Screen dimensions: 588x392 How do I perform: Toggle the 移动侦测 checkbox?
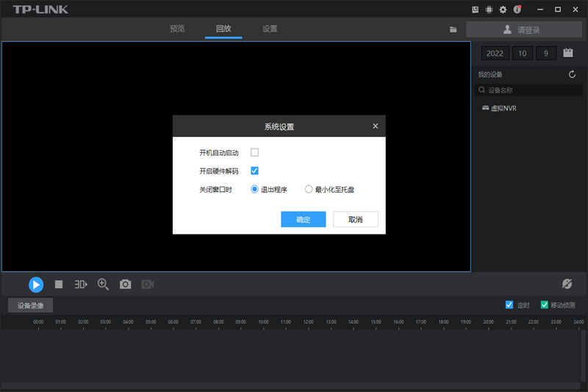(545, 304)
